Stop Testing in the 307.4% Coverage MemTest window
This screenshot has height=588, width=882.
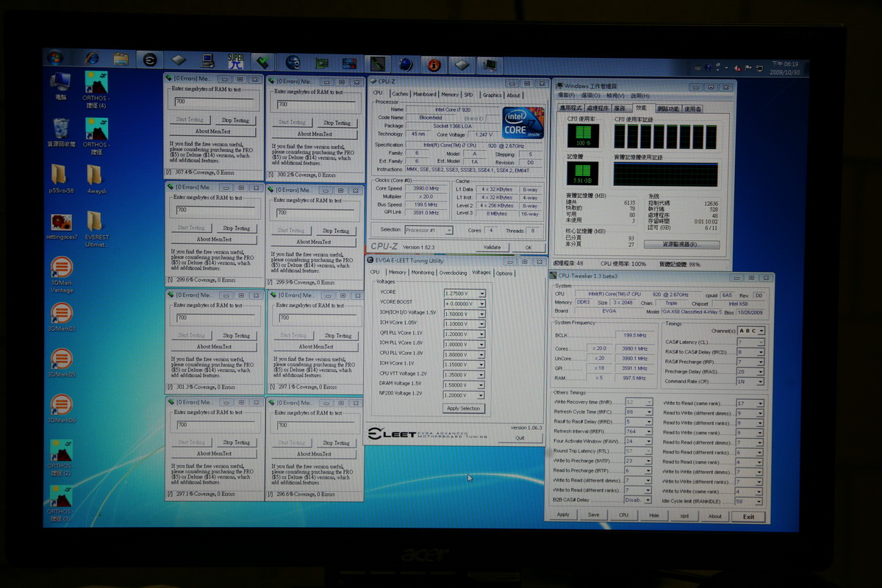(x=236, y=120)
